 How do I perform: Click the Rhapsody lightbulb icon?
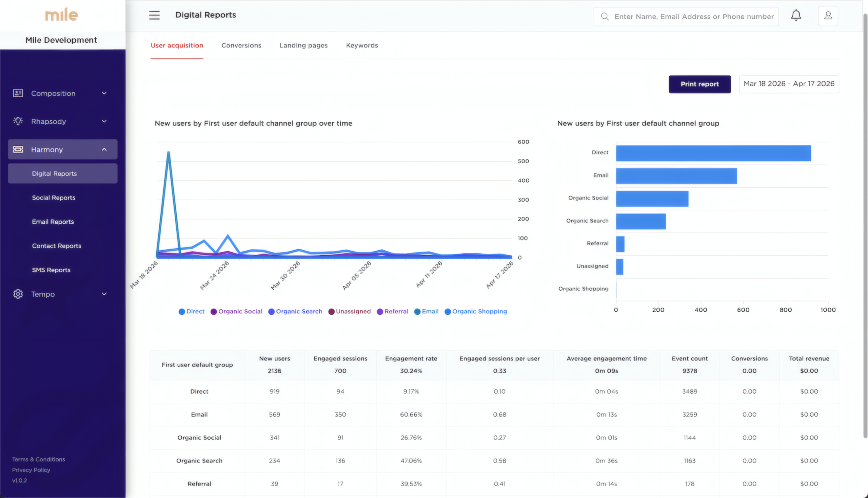click(x=17, y=121)
